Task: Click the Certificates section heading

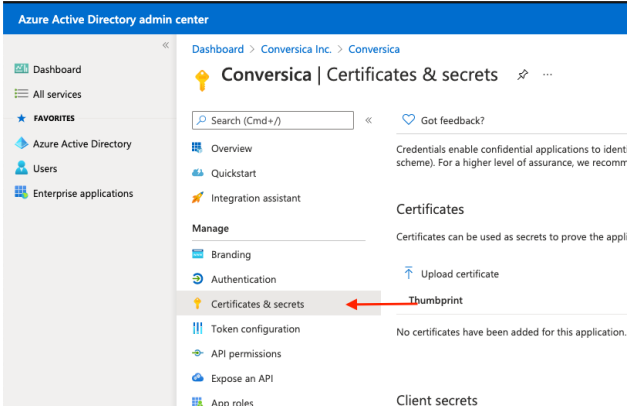Action: [x=430, y=209]
